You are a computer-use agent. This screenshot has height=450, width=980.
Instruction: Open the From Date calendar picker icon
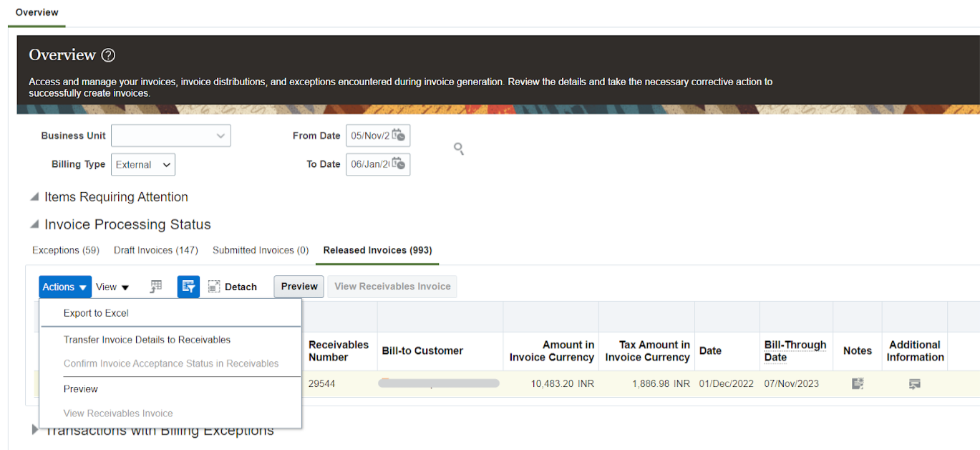tap(402, 135)
